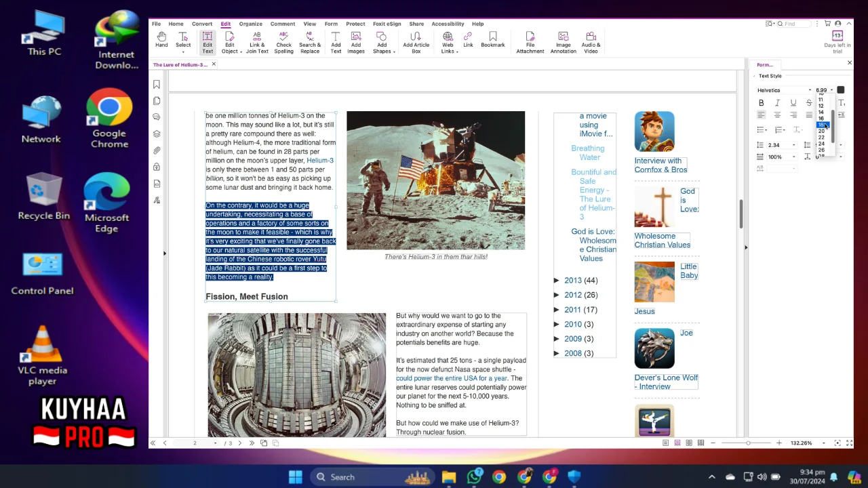Open the Edit Object tool
Image resolution: width=868 pixels, height=488 pixels.
point(231,42)
